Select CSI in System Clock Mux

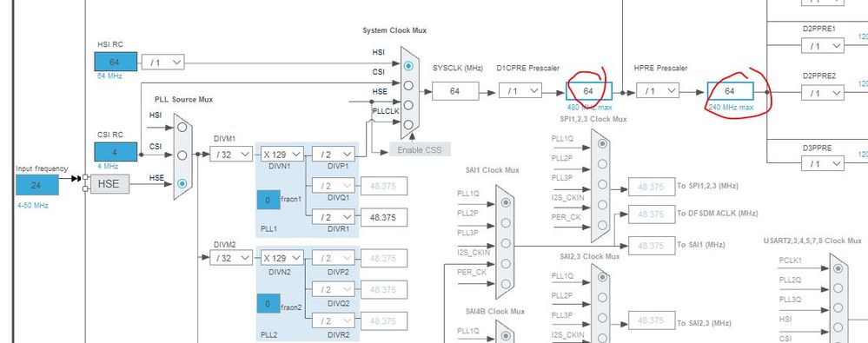(x=408, y=85)
